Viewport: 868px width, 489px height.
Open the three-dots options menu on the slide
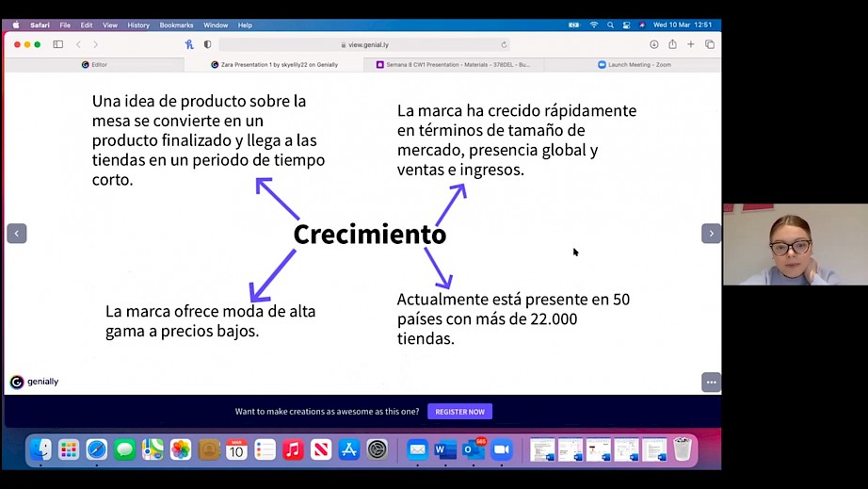pyautogui.click(x=711, y=382)
